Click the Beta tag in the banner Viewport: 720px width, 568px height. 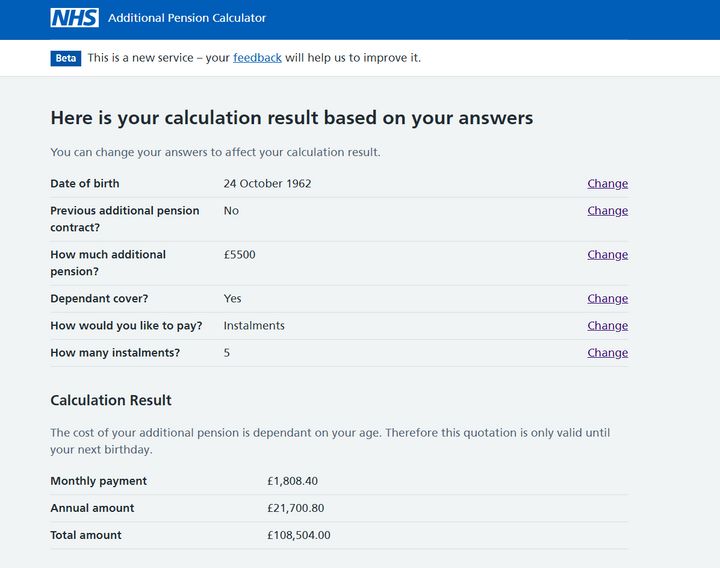coord(65,58)
